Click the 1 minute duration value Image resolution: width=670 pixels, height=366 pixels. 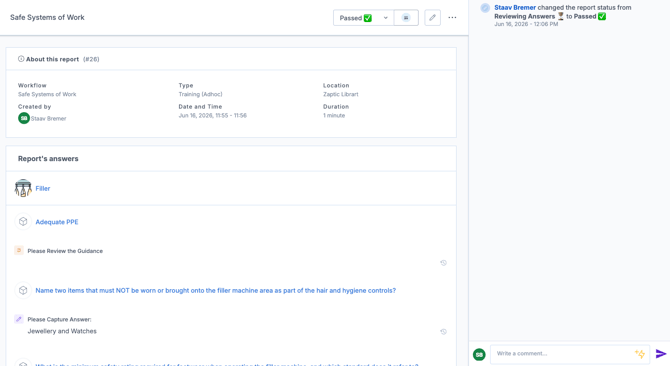click(334, 115)
